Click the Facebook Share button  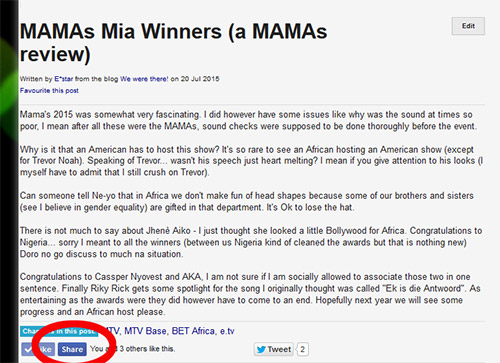point(72,349)
